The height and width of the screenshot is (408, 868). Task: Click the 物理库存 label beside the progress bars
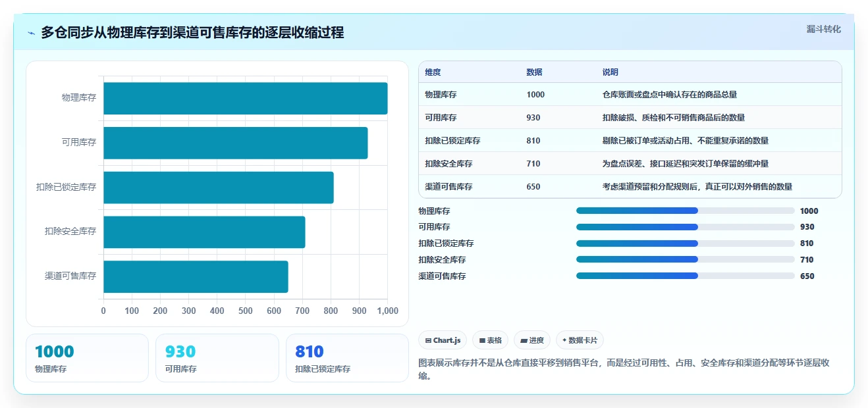pos(434,211)
